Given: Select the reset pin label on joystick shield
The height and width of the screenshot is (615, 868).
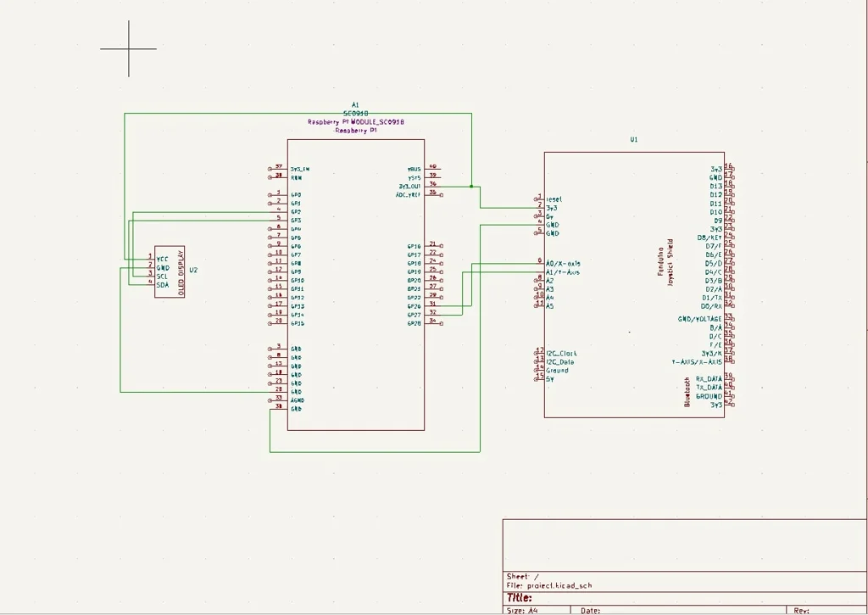Looking at the screenshot, I should pyautogui.click(x=554, y=199).
